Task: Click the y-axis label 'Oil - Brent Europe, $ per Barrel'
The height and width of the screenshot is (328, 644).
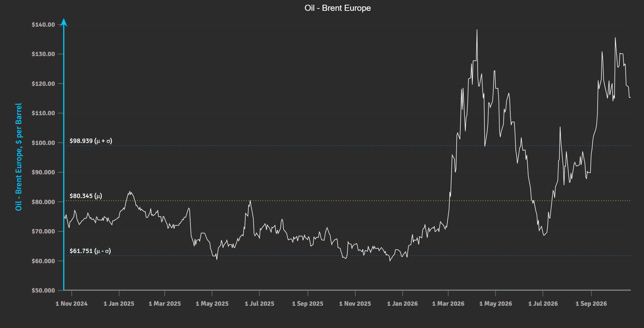Action: point(19,157)
